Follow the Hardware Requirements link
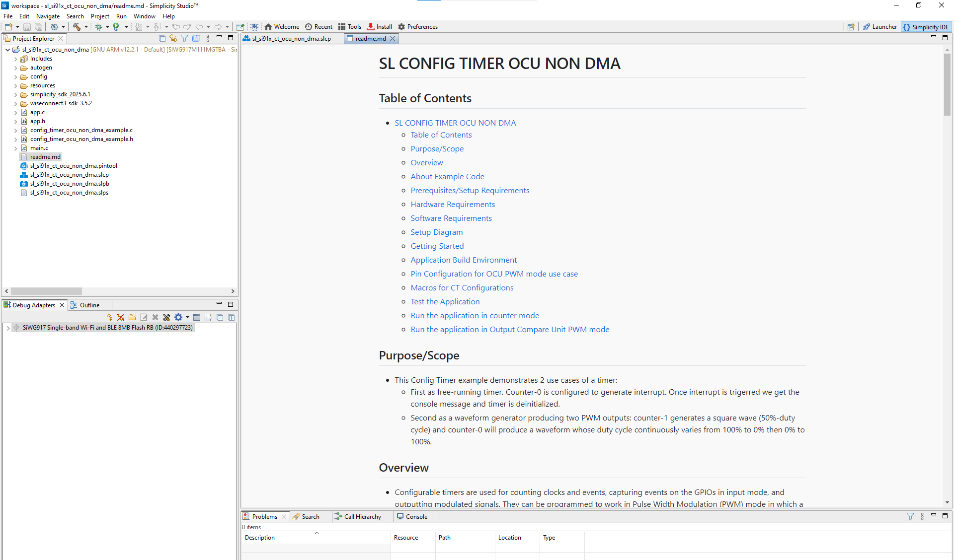The height and width of the screenshot is (560, 954). pyautogui.click(x=453, y=204)
